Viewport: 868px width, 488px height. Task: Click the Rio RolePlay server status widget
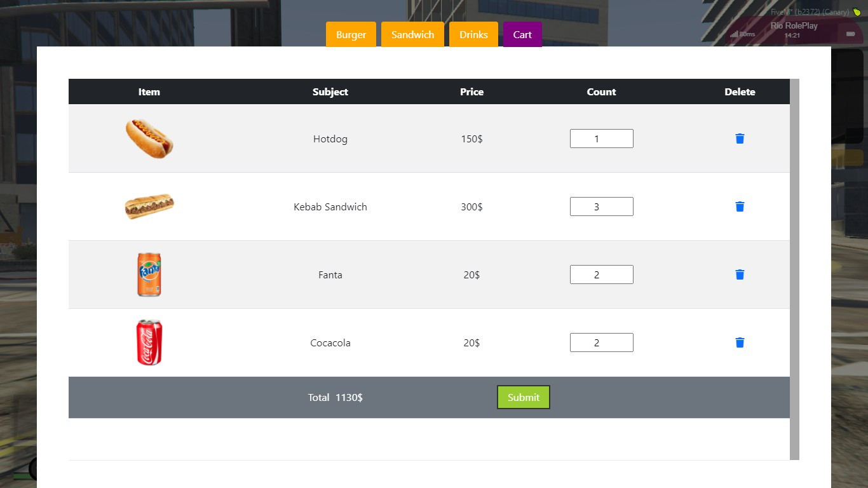pos(794,30)
